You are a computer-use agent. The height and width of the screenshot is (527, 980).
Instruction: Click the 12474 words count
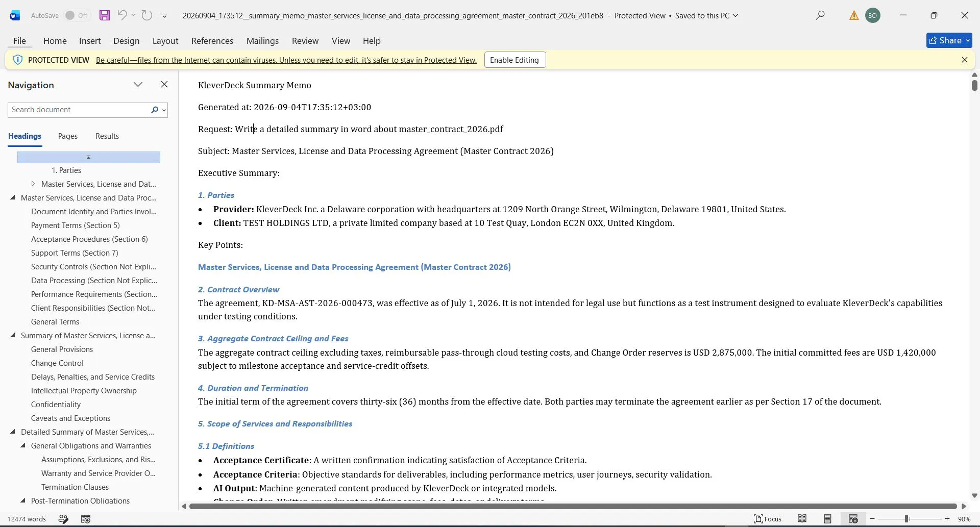point(27,519)
